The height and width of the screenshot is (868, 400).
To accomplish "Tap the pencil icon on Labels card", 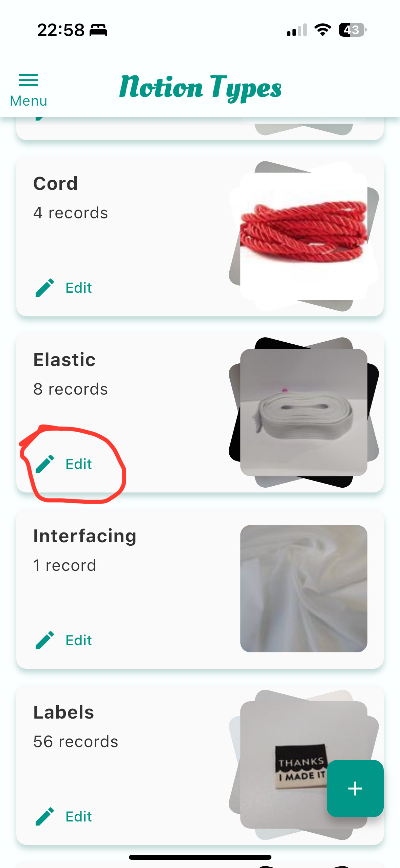I will [x=45, y=816].
